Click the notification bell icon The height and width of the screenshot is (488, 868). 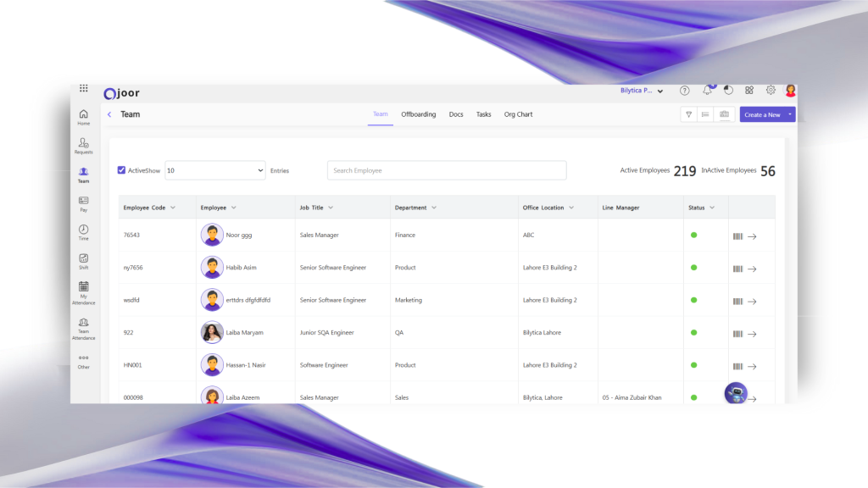(x=707, y=91)
